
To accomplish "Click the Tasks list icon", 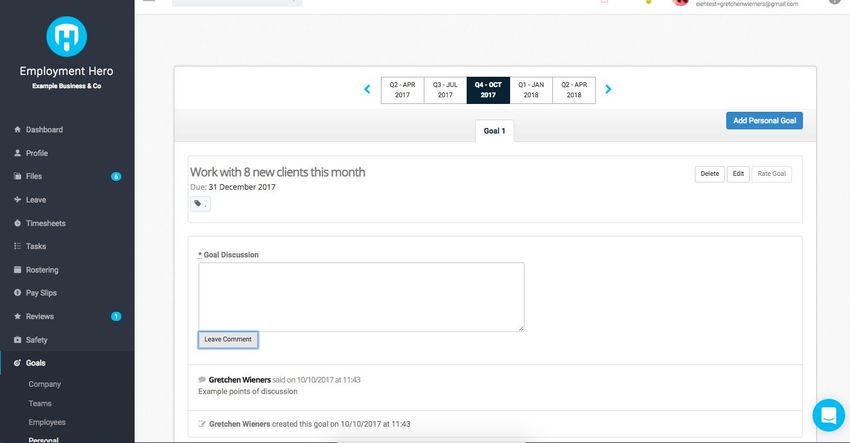I will click(17, 246).
